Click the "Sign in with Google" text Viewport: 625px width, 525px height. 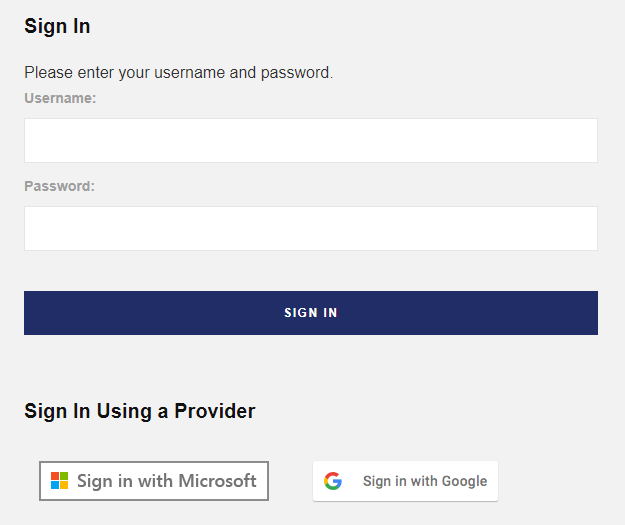click(x=425, y=481)
